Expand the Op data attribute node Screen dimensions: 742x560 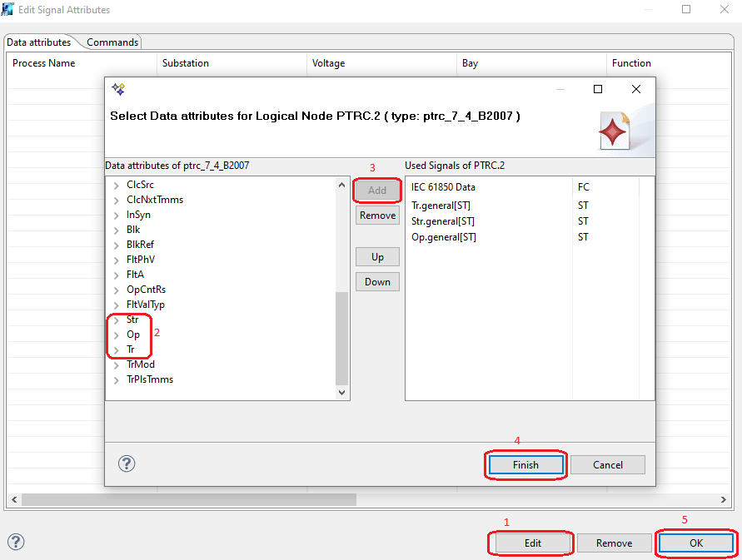coord(117,335)
